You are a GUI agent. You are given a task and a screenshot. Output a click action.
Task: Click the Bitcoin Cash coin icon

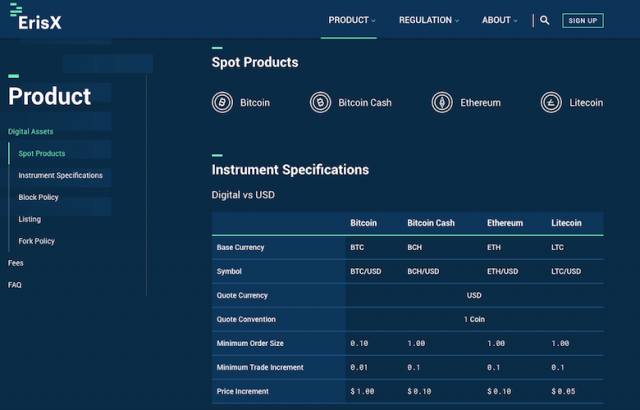(320, 102)
